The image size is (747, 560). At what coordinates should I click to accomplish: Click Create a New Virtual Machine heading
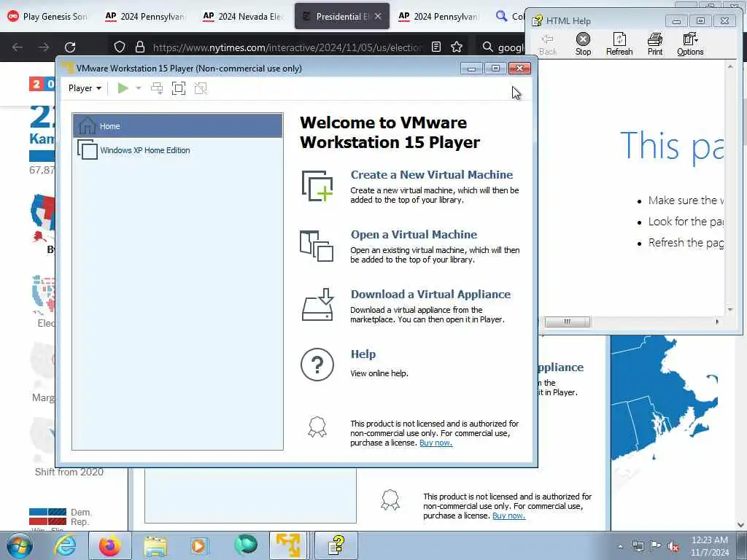point(432,175)
